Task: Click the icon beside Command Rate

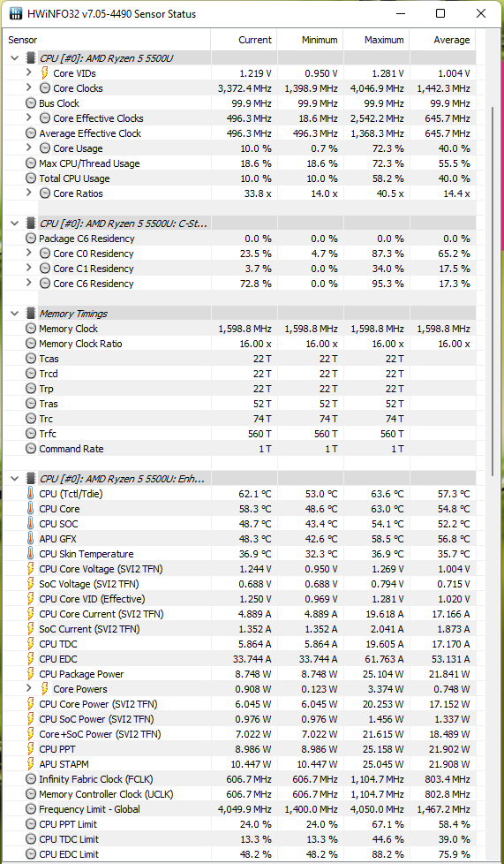Action: tap(31, 449)
